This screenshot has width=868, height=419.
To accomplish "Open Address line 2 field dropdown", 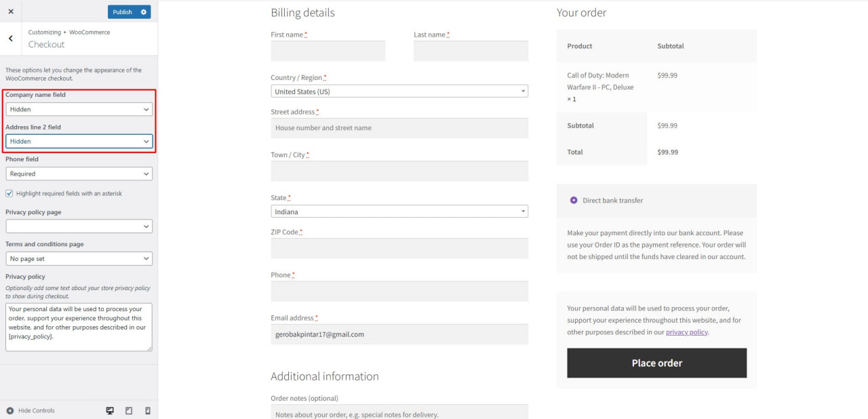I will (79, 141).
